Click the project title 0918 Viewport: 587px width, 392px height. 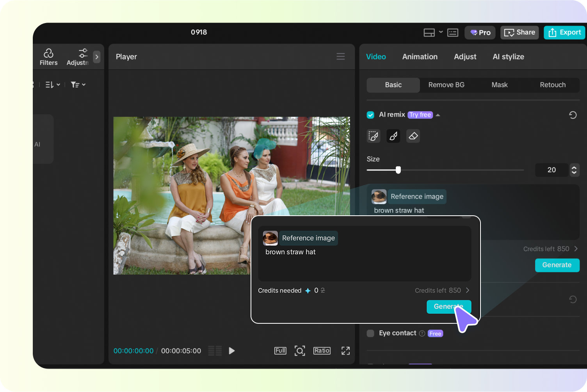199,32
